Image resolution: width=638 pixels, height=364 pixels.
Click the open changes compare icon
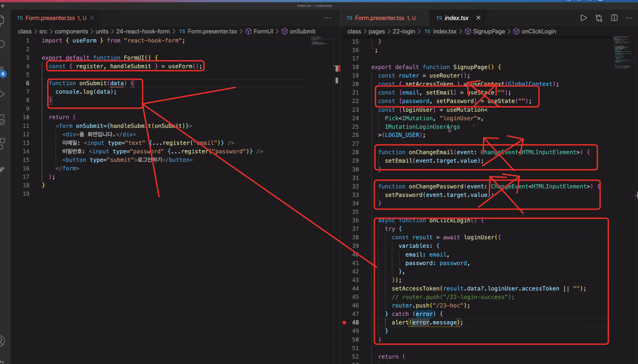(599, 18)
